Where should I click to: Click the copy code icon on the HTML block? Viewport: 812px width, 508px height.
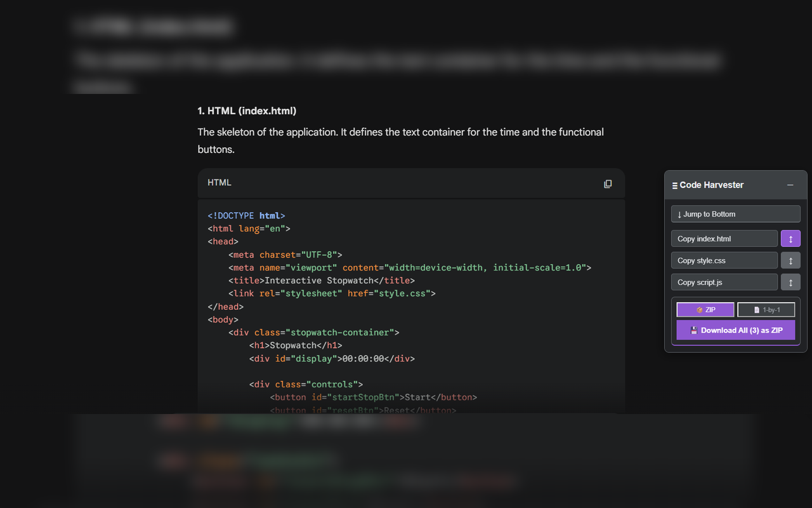(x=608, y=184)
